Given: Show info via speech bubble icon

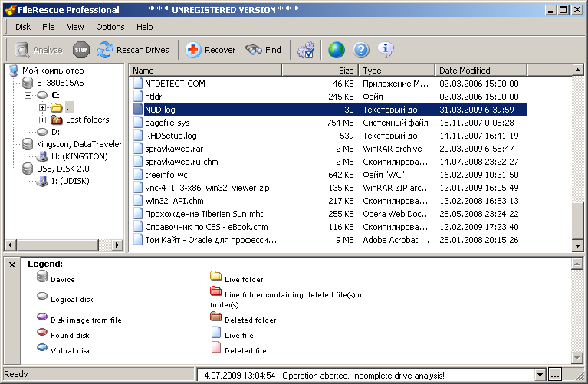Looking at the screenshot, I should 386,50.
